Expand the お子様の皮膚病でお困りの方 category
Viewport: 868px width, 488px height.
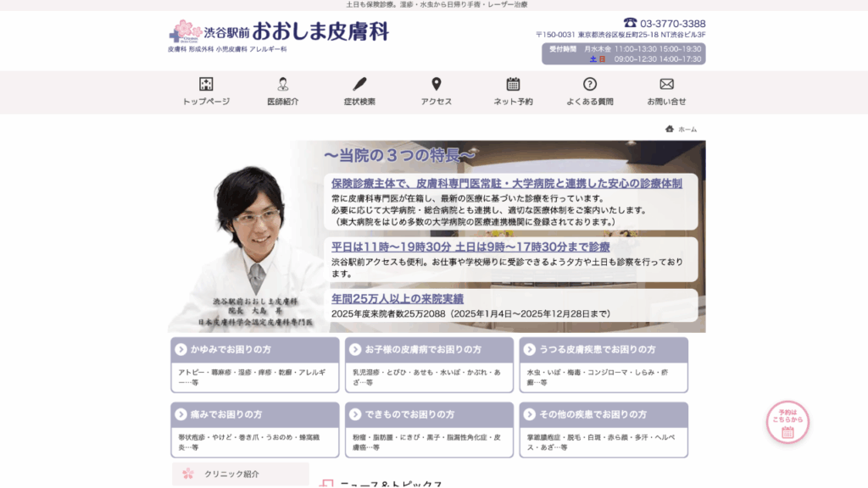(429, 350)
